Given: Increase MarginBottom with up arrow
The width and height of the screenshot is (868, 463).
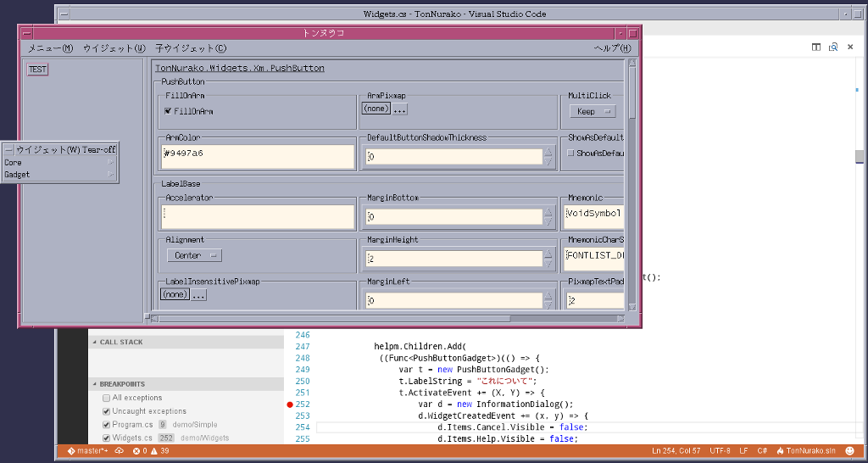Looking at the screenshot, I should coord(548,212).
